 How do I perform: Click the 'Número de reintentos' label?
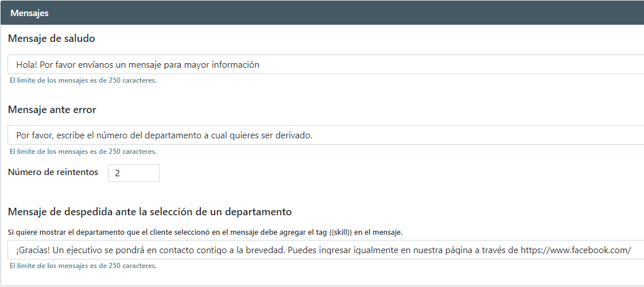53,172
